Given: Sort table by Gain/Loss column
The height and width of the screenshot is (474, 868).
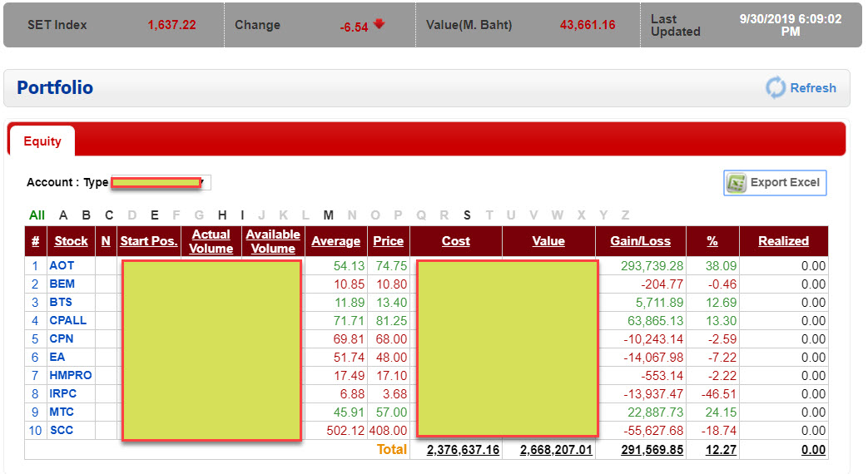Looking at the screenshot, I should pyautogui.click(x=641, y=241).
